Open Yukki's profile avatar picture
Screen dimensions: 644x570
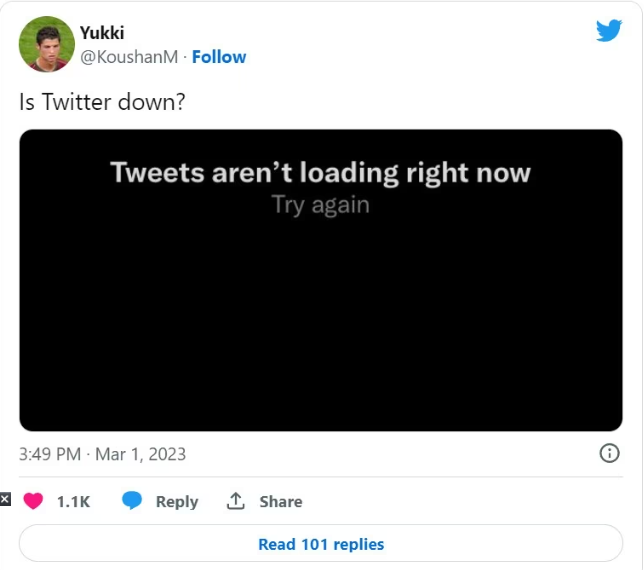[x=47, y=44]
